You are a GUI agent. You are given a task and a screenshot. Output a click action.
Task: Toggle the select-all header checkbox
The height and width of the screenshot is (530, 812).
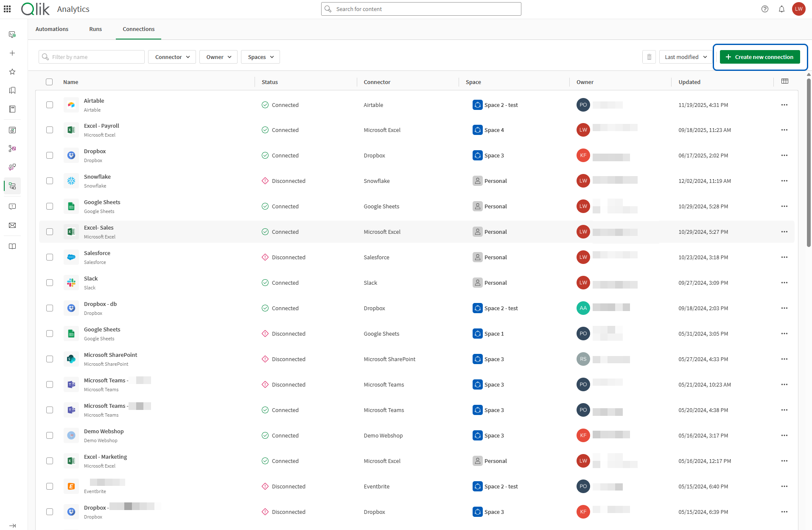tap(49, 82)
